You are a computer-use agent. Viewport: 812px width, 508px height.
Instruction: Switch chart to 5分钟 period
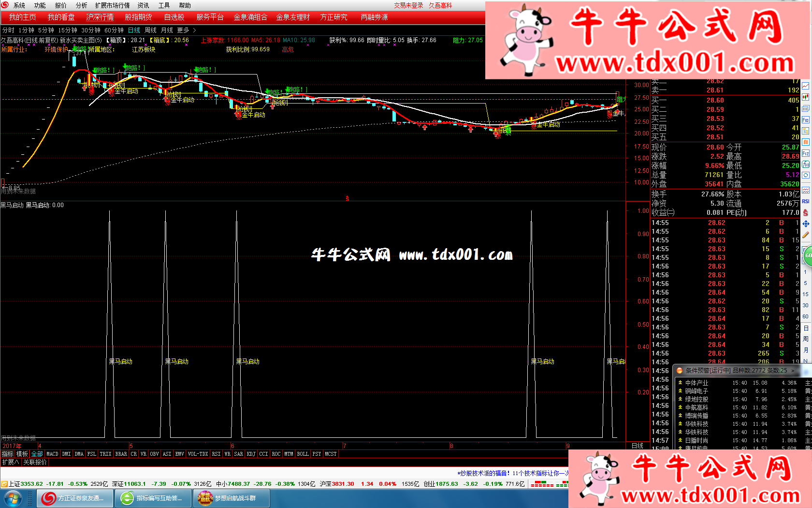click(x=46, y=30)
